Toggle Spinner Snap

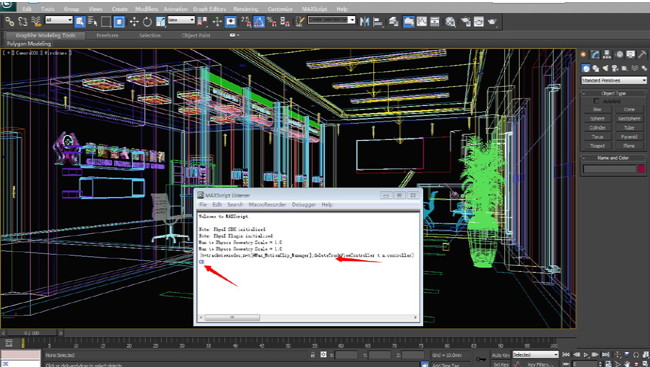[285, 22]
